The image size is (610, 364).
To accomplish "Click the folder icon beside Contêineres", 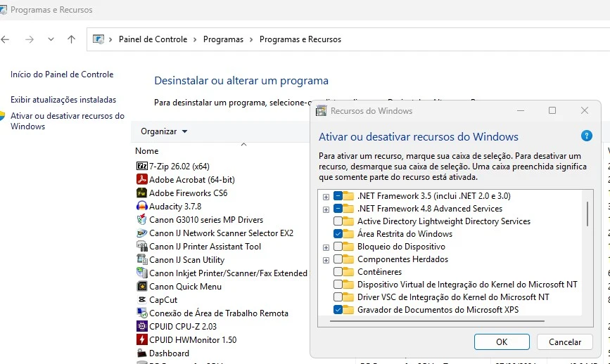I will point(348,272).
